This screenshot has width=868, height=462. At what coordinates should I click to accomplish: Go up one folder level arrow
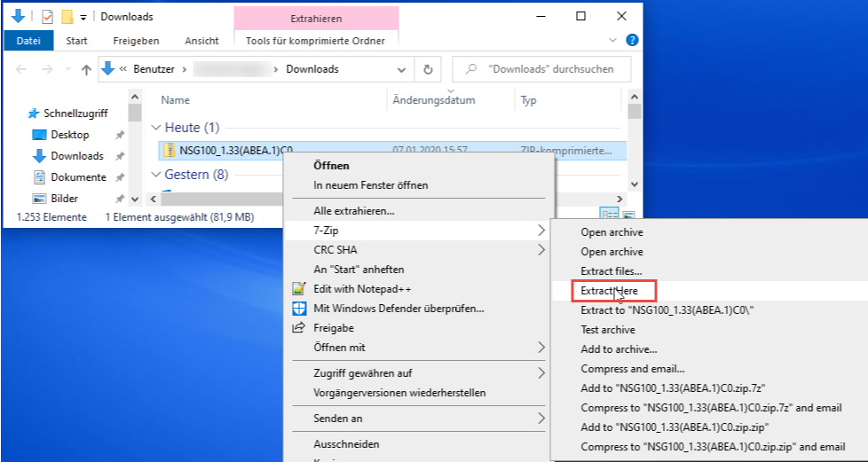86,69
